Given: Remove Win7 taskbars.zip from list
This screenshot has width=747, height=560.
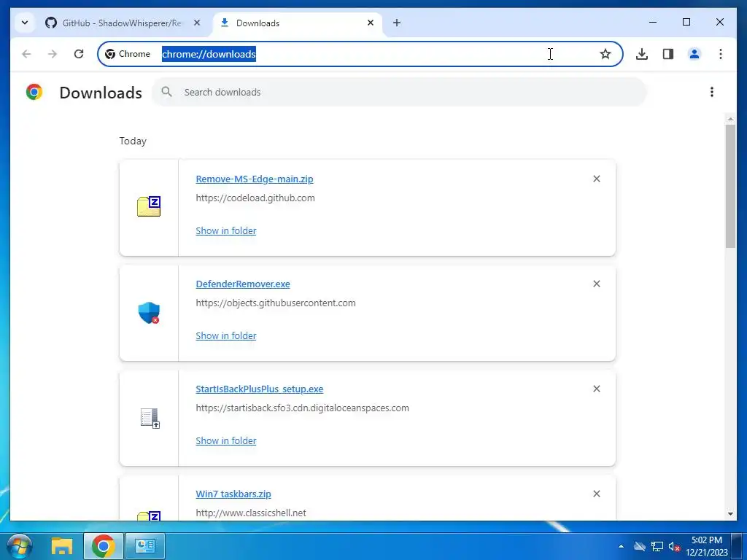Looking at the screenshot, I should tap(596, 494).
